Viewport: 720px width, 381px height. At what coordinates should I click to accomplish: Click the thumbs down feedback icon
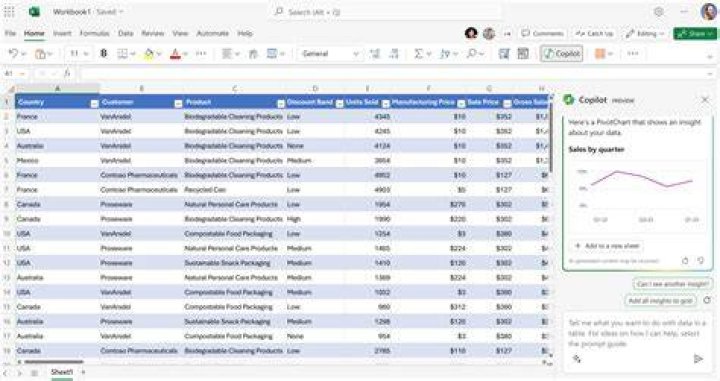click(701, 261)
